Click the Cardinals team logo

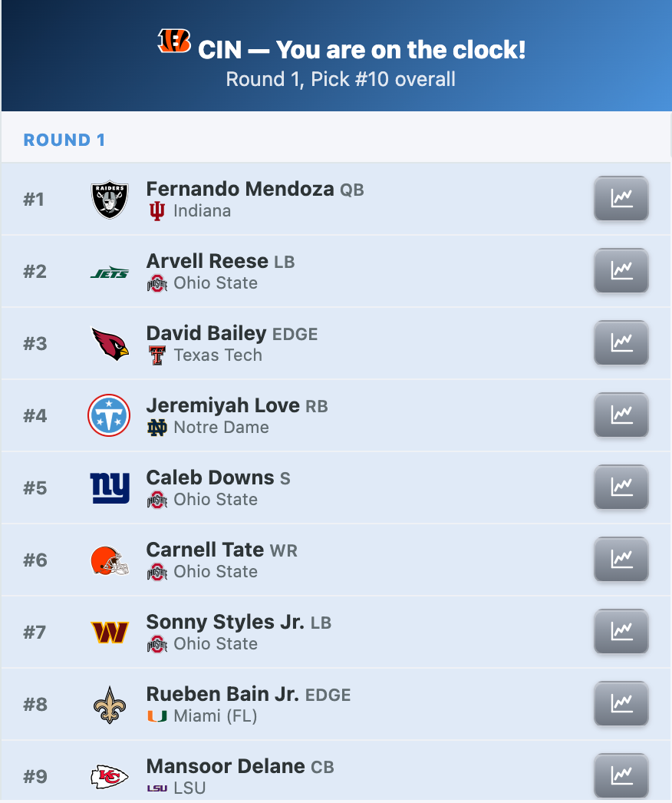[x=110, y=343]
